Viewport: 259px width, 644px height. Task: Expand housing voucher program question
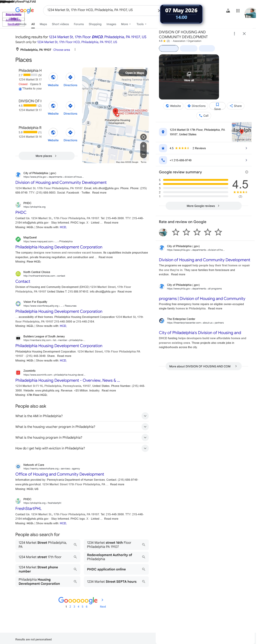82,427
